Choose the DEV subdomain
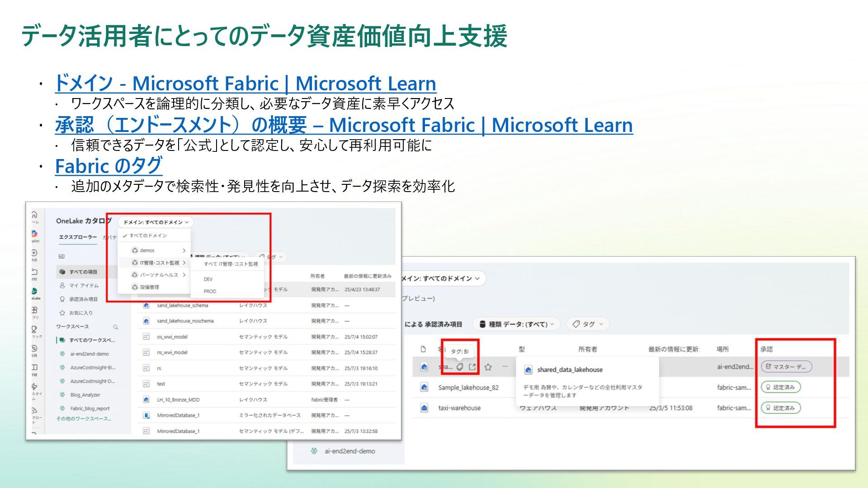 [x=208, y=279]
